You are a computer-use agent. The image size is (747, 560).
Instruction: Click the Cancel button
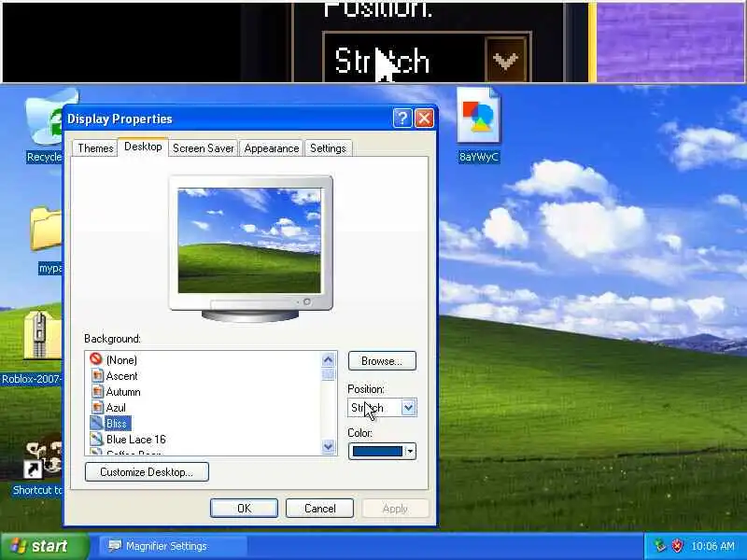click(x=319, y=508)
